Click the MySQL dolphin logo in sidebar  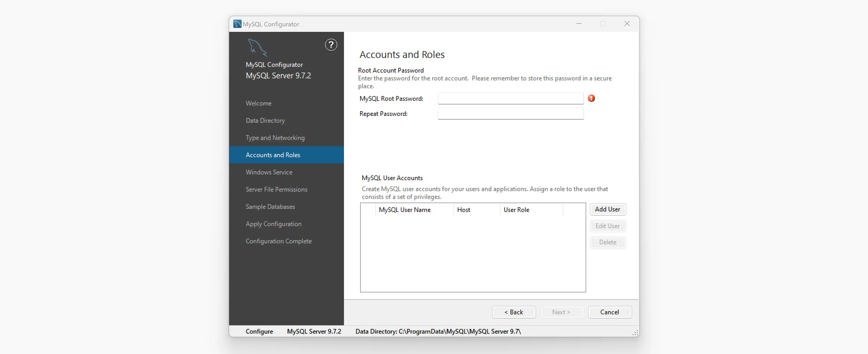[257, 47]
